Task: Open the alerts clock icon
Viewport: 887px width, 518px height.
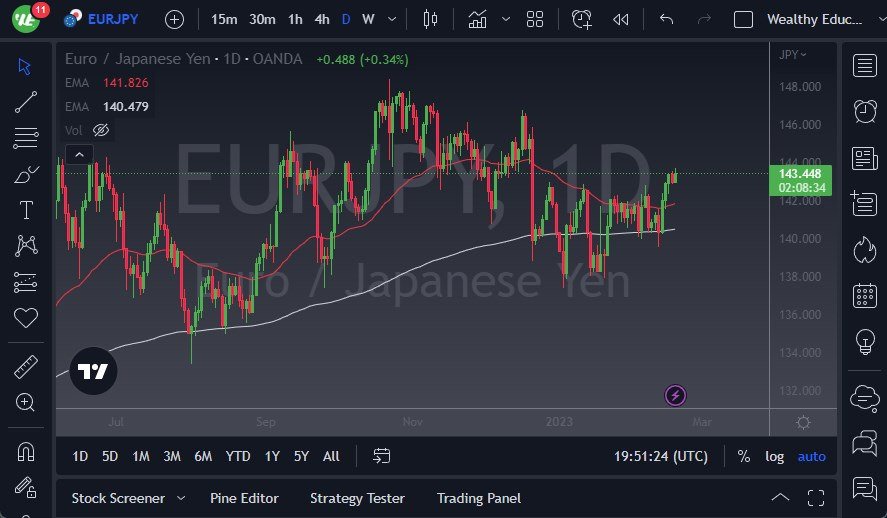Action: click(865, 111)
